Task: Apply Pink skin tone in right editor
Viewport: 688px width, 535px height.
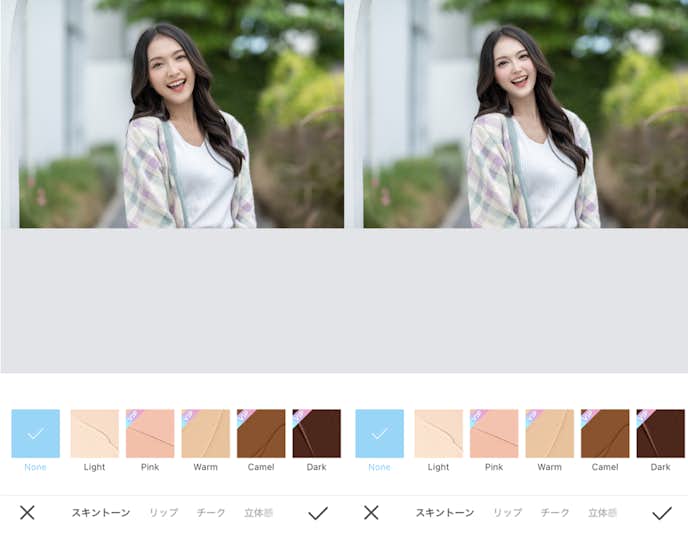Action: coord(494,434)
